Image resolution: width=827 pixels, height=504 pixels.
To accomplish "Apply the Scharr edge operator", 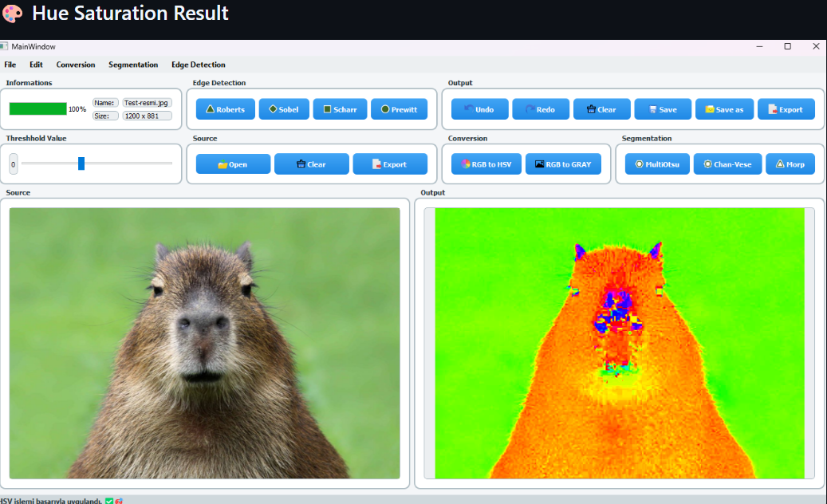I will 340,109.
